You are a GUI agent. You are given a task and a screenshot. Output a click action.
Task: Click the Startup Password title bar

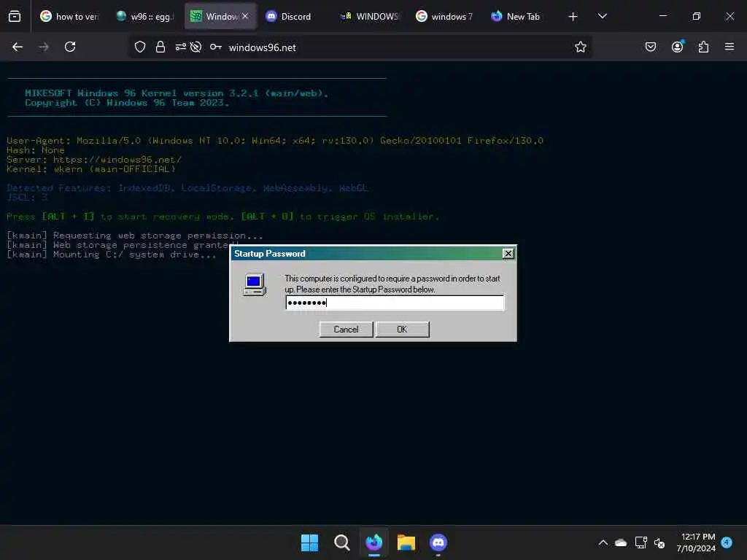click(367, 253)
